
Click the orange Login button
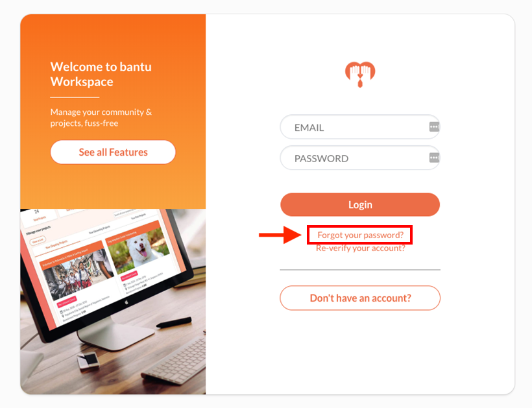click(x=360, y=204)
